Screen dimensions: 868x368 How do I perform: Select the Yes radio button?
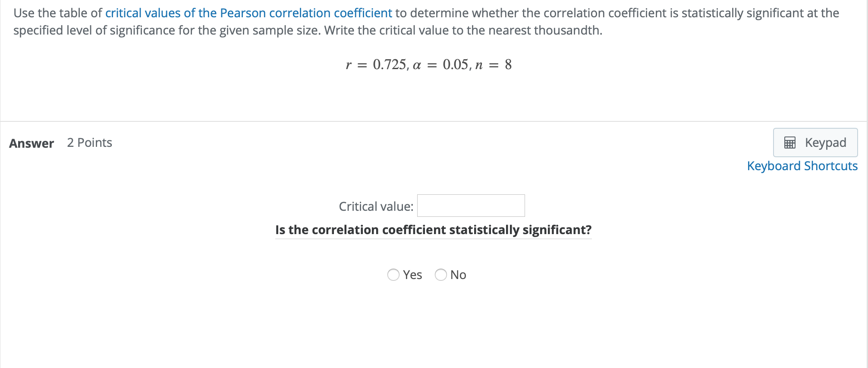(393, 275)
